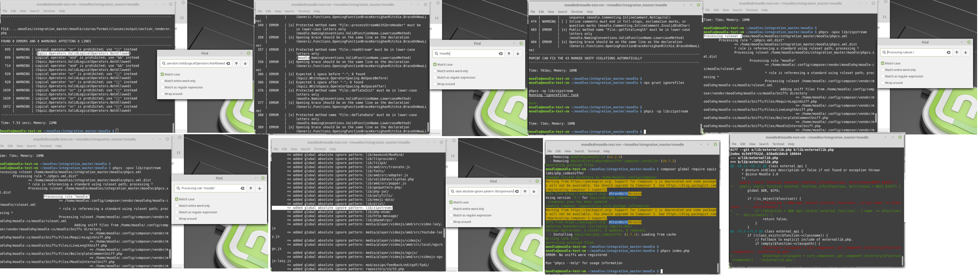Click magnifier icon beside 'Processing rule "moodle"' query

(178, 188)
